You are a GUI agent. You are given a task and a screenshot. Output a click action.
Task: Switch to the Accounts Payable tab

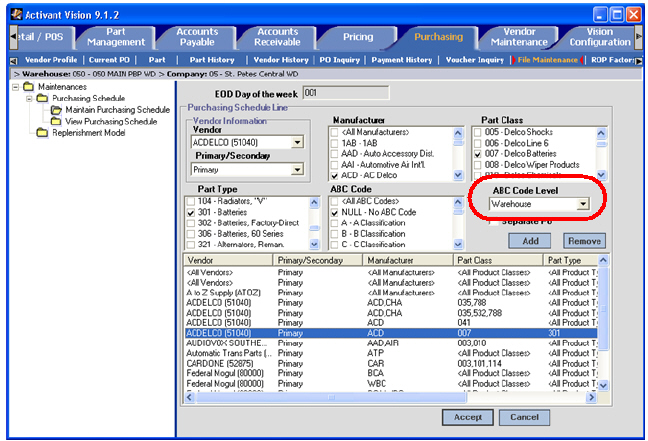tap(197, 37)
